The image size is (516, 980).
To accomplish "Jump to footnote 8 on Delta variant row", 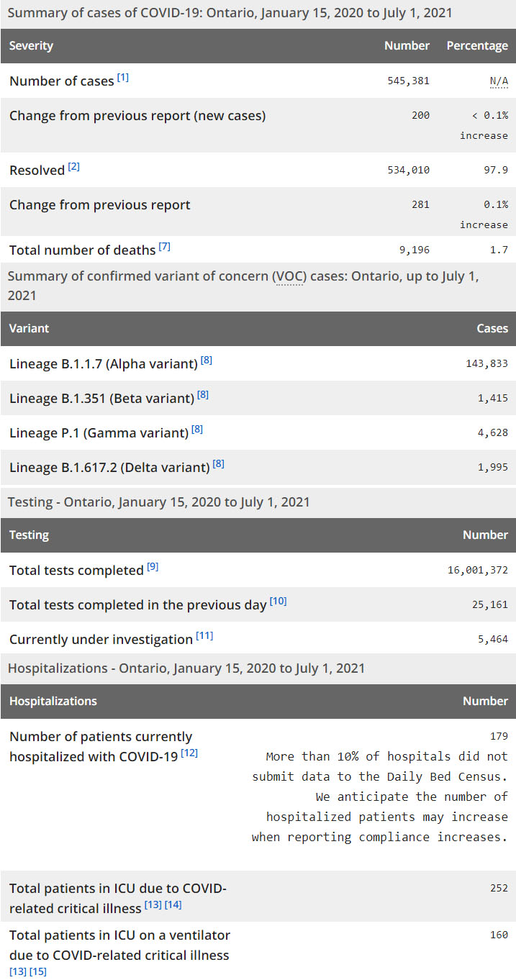I will tap(219, 464).
